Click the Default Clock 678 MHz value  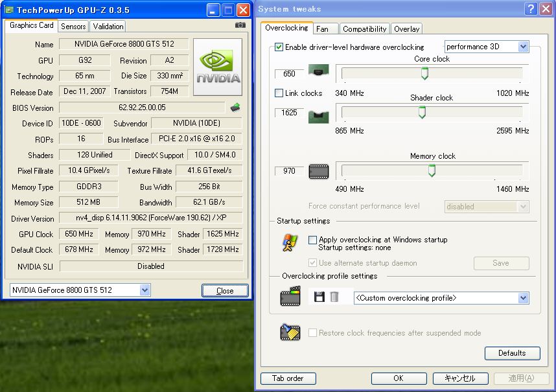(79, 249)
